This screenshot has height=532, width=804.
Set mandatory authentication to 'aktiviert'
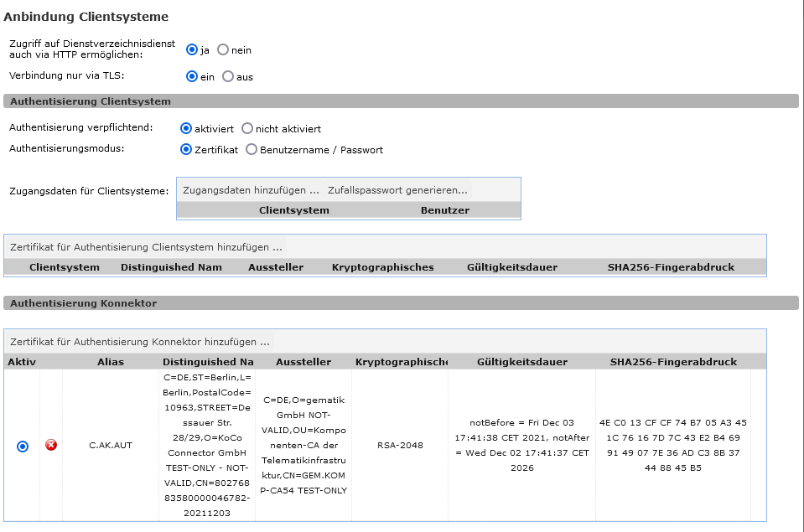click(186, 129)
